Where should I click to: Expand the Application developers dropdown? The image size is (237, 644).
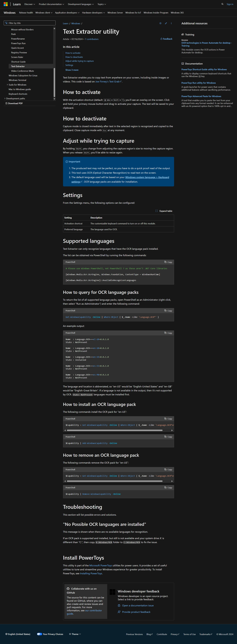(67, 13)
